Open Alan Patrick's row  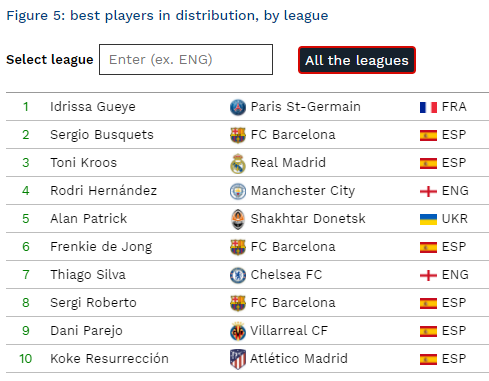[x=247, y=219]
